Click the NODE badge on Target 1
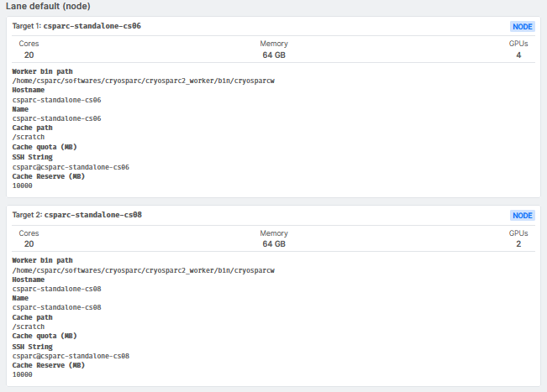547x392 pixels. [523, 27]
